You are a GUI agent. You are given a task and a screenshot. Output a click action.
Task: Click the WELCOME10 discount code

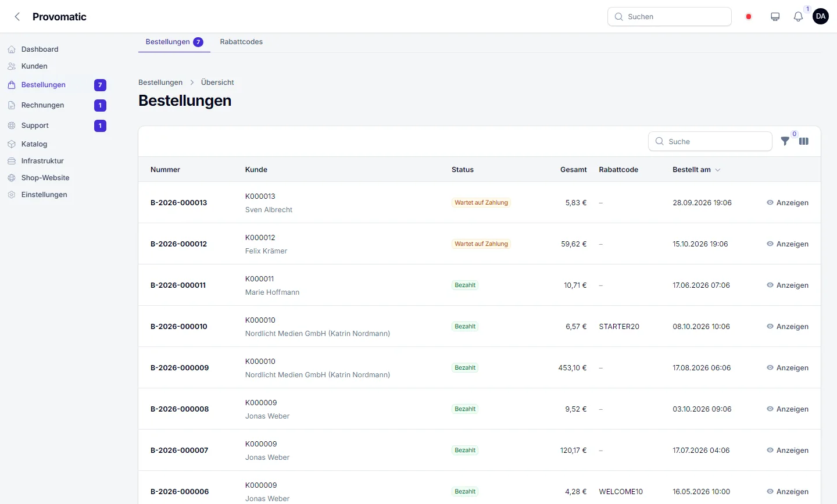621,492
